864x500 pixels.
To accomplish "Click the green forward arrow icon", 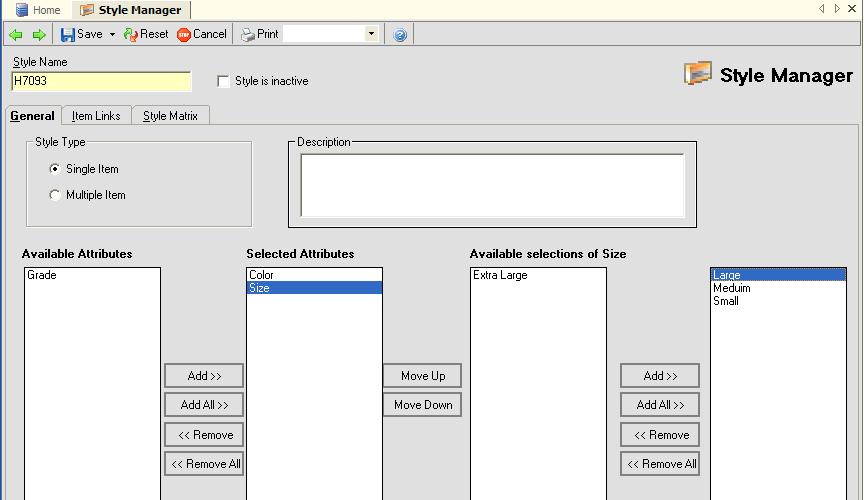I will (39, 34).
